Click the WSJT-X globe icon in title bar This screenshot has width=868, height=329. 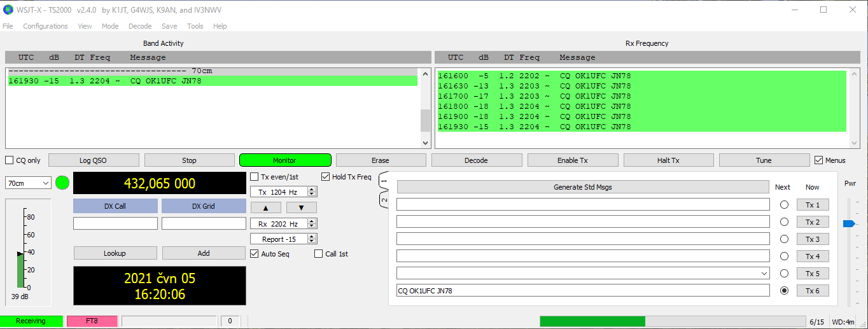click(8, 10)
